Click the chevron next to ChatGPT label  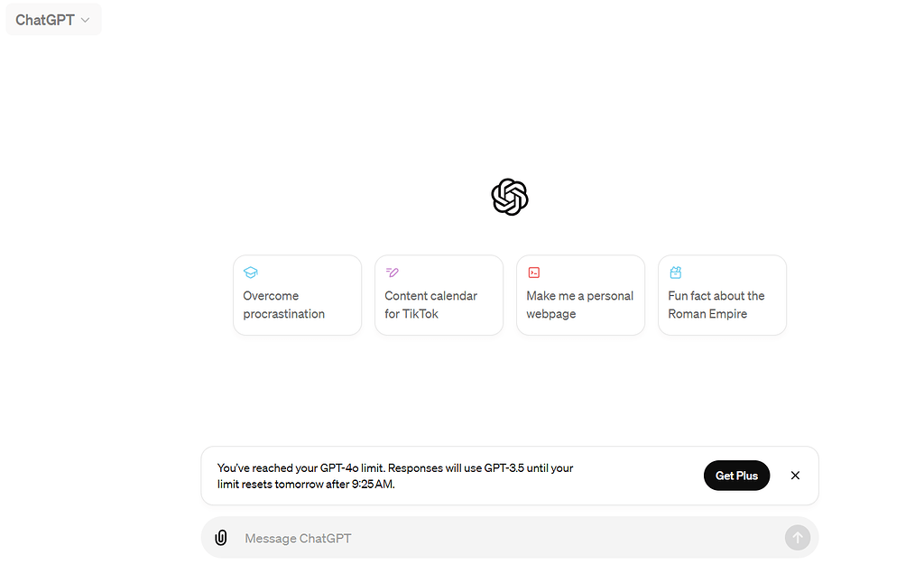pos(84,19)
